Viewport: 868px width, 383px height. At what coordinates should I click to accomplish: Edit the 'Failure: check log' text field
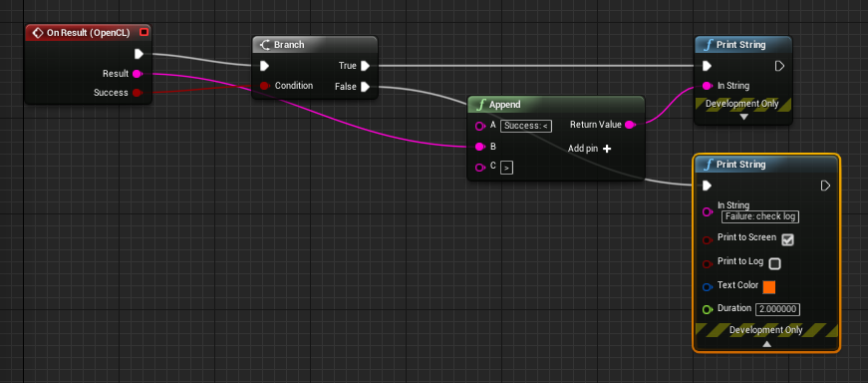(x=759, y=216)
